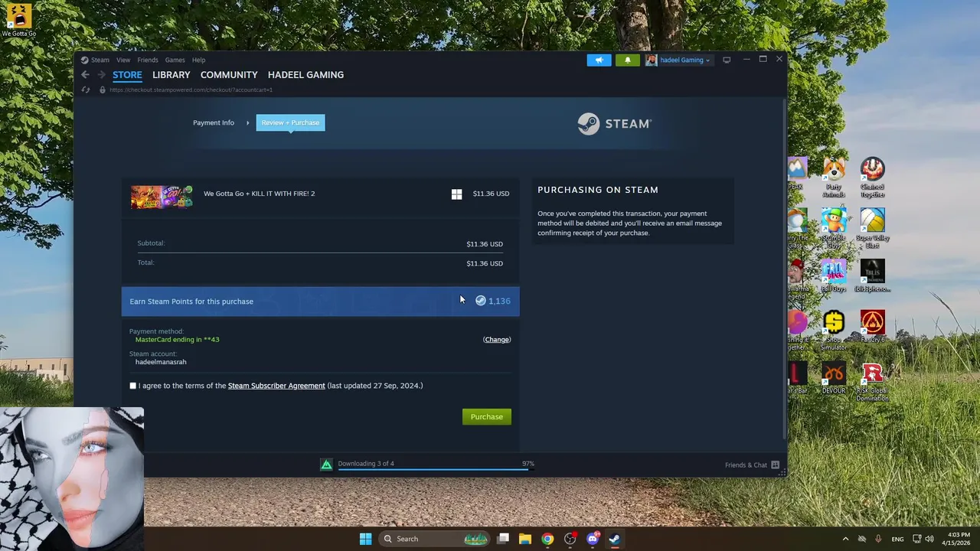Open the HADEEL GAMING profile tab
This screenshot has width=980, height=551.
[x=305, y=75]
